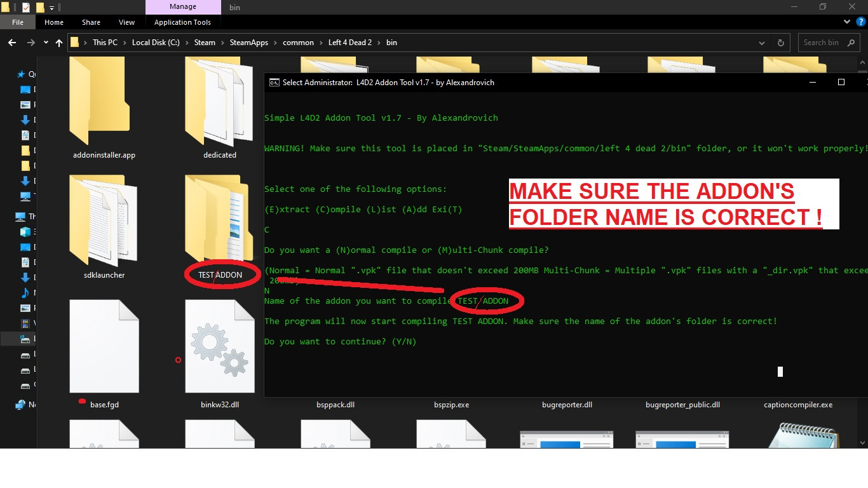
Task: Refresh the bin folder view
Action: click(x=780, y=43)
